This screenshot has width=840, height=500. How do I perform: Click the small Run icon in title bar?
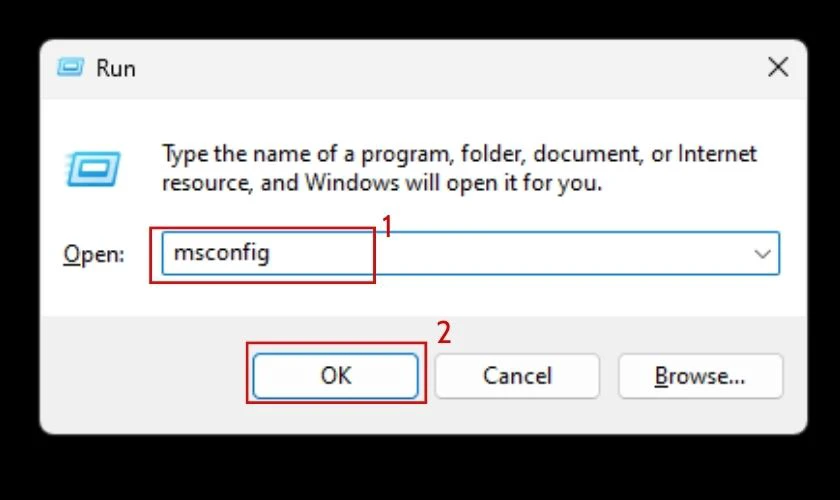coord(71,68)
